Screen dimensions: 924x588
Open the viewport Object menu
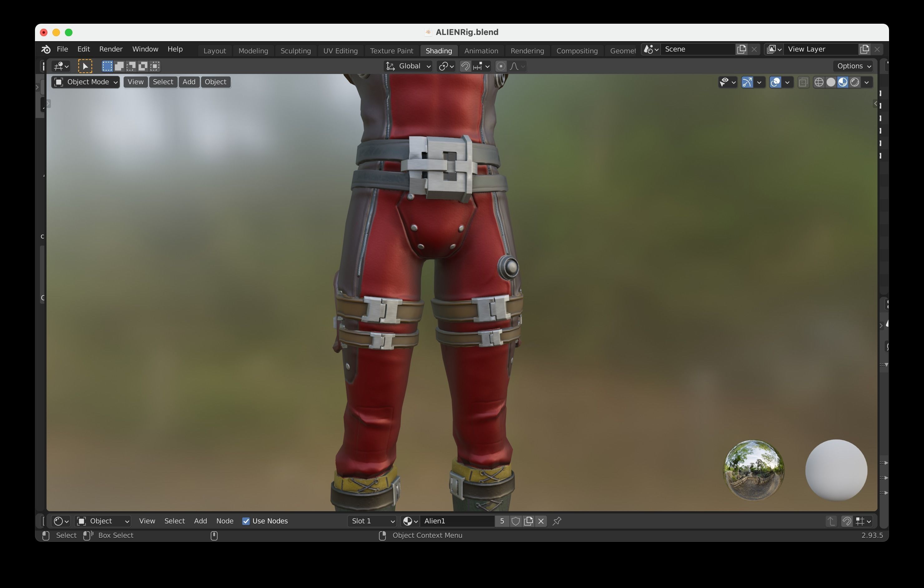(216, 82)
